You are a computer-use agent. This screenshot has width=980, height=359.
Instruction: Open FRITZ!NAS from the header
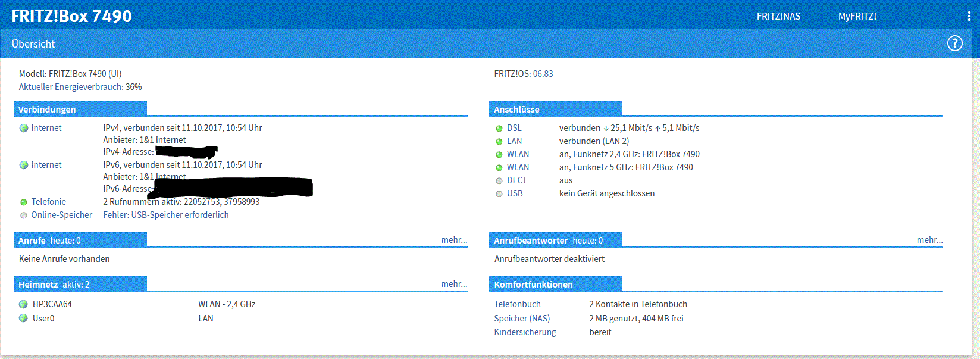[x=778, y=16]
